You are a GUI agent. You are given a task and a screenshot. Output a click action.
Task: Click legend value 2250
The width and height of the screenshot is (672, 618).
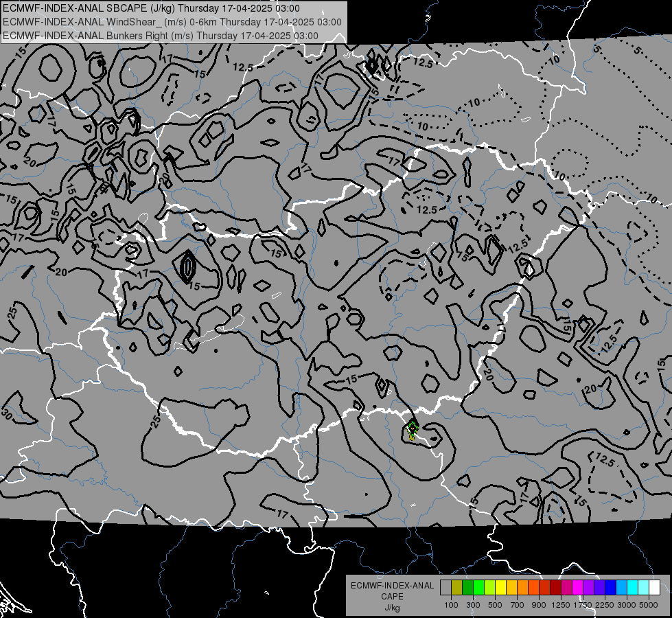(605, 605)
